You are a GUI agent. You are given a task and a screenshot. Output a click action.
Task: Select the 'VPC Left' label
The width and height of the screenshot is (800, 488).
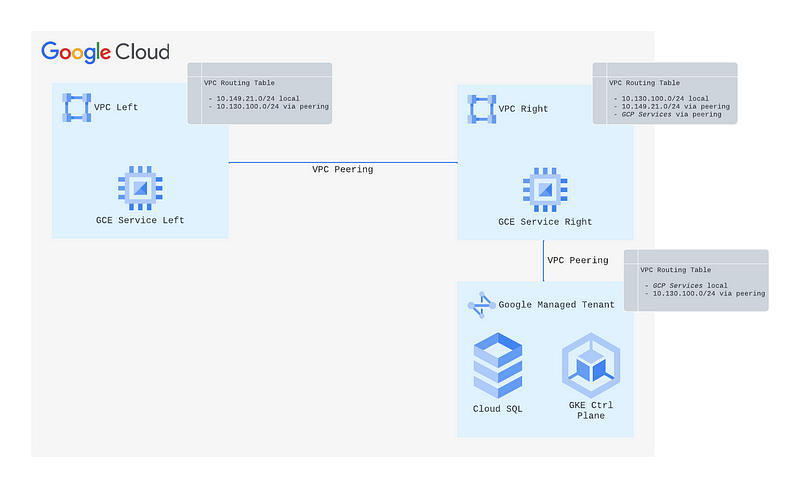[116, 107]
